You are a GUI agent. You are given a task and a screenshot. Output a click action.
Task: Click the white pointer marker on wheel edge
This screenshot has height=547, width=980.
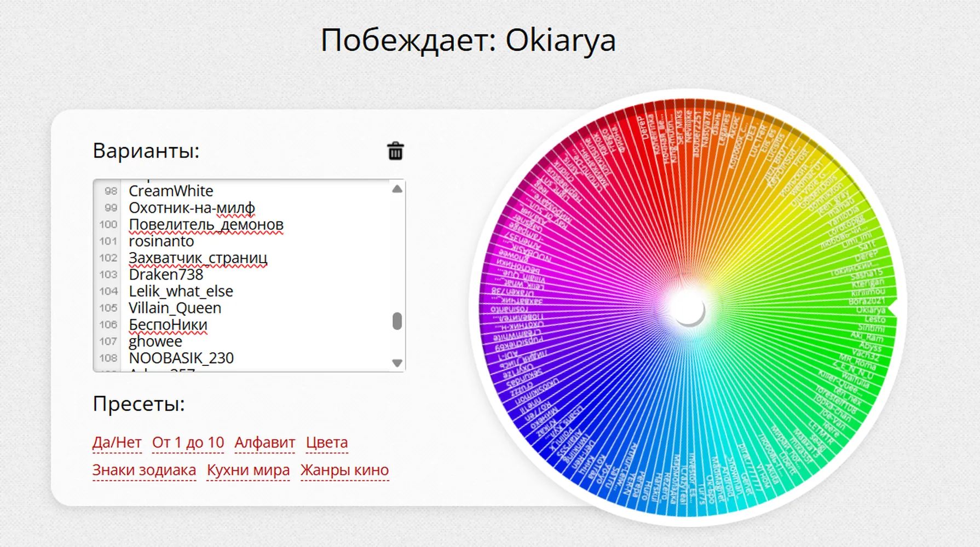coord(892,309)
